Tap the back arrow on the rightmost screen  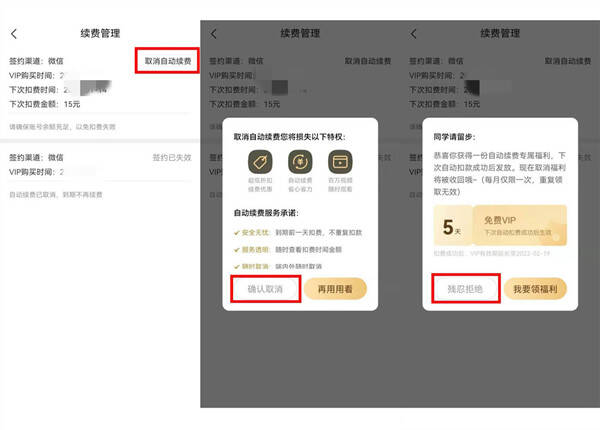[414, 34]
